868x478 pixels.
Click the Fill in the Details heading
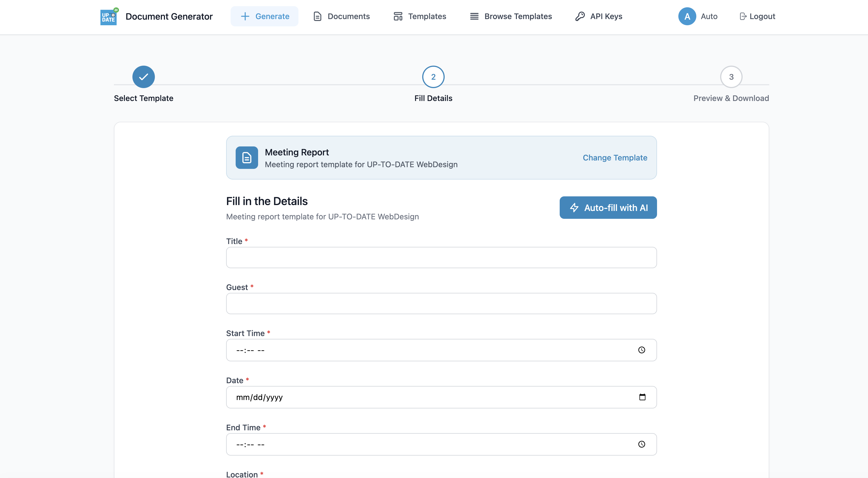[x=267, y=201]
